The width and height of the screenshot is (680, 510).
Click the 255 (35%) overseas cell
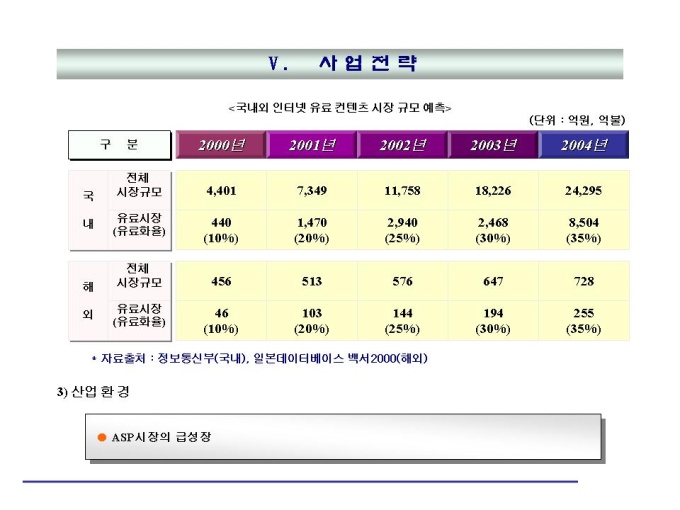pos(584,321)
